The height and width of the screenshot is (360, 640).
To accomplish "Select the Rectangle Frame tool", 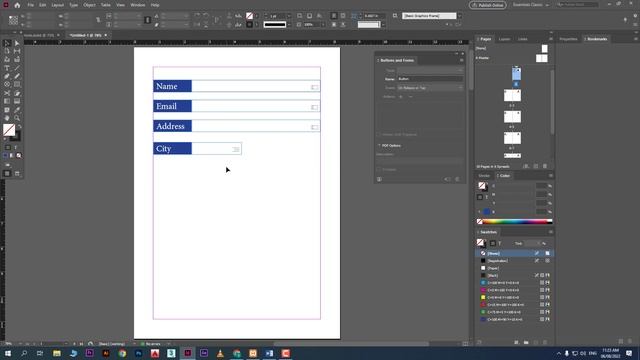I will coord(7,84).
